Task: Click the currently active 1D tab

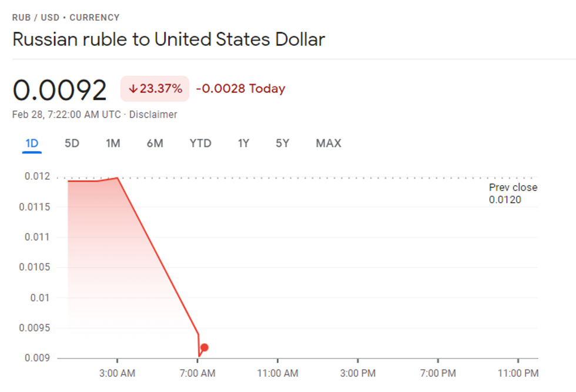Action: [31, 143]
